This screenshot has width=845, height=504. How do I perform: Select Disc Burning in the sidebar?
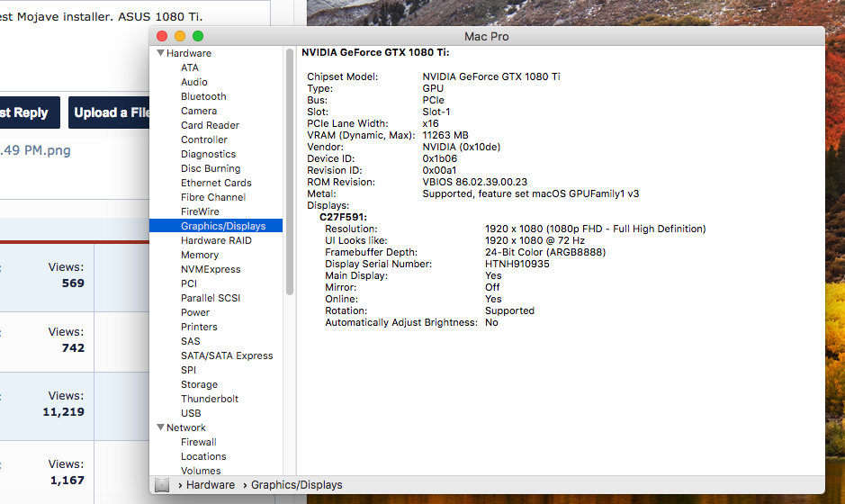(x=211, y=168)
